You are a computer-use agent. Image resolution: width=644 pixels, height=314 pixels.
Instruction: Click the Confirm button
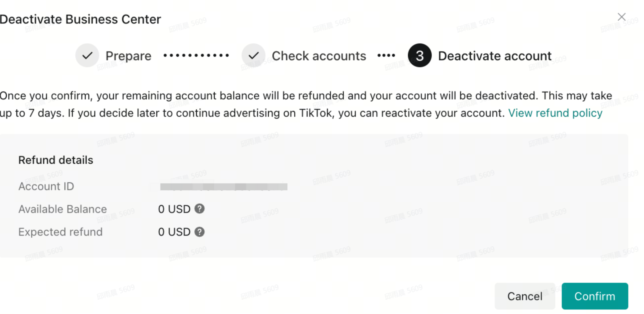(595, 296)
